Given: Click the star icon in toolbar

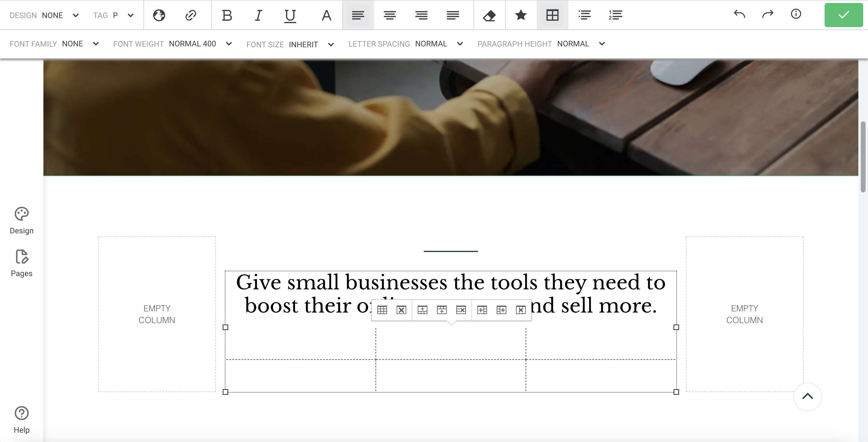Looking at the screenshot, I should (521, 15).
